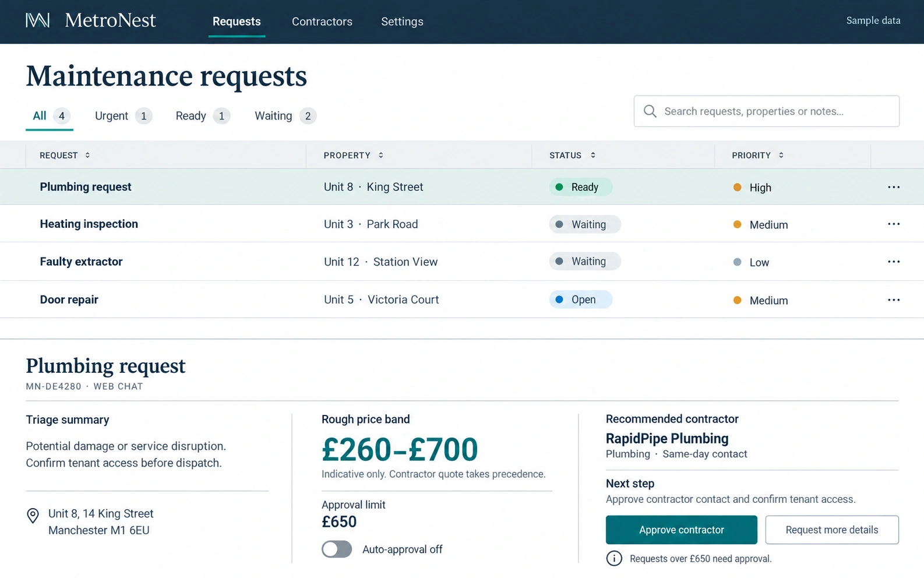Image resolution: width=924 pixels, height=578 pixels.
Task: Click the location pin icon by address
Action: coord(33,515)
